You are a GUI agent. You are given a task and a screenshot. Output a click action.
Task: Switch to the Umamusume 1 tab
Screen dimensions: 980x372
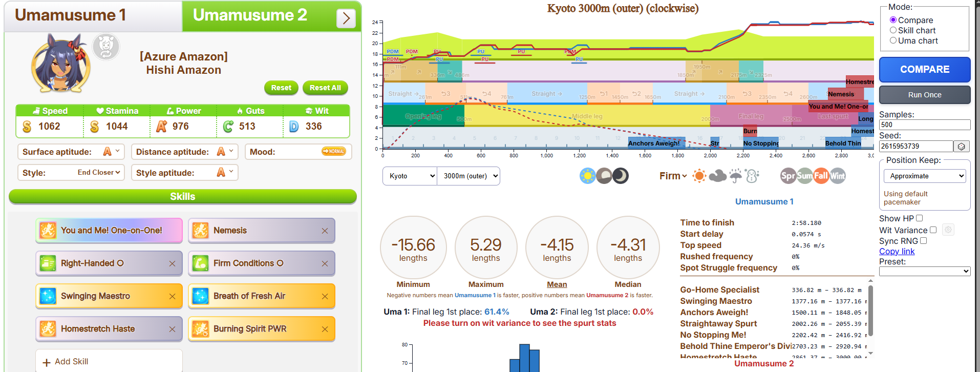point(93,16)
